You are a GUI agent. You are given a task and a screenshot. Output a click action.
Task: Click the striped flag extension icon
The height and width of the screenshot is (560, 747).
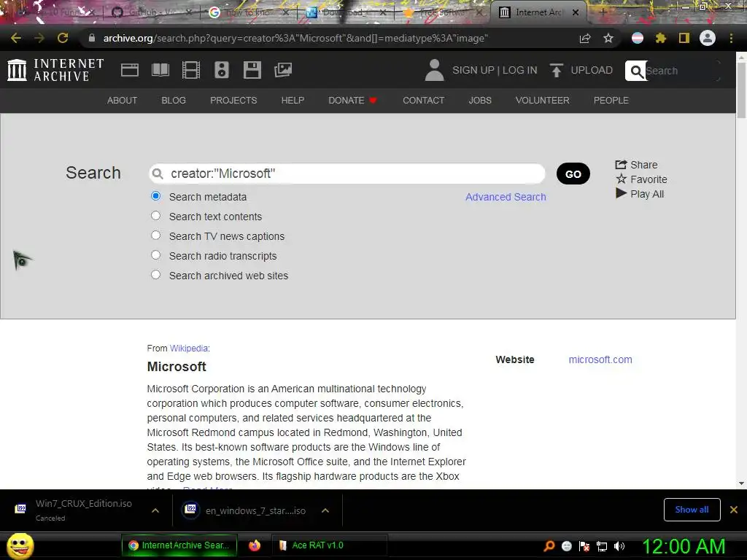click(638, 38)
